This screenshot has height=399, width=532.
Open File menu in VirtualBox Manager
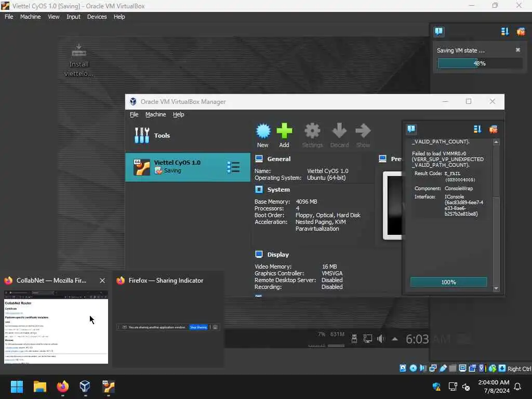click(134, 114)
